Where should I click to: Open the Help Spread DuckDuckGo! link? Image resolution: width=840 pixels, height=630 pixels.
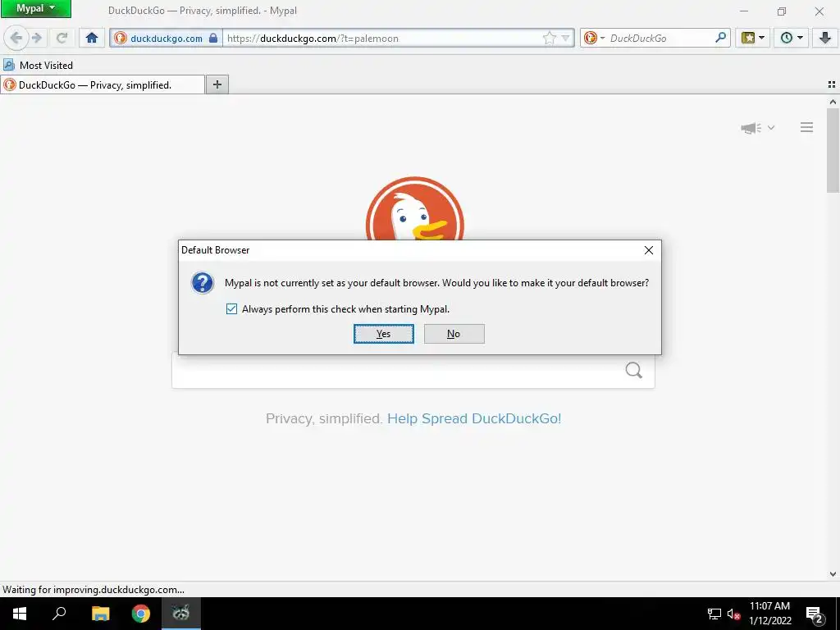point(474,418)
